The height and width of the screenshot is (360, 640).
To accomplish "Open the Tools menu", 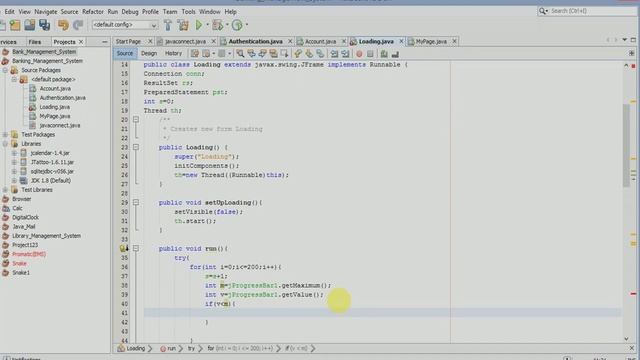I will tap(188, 12).
